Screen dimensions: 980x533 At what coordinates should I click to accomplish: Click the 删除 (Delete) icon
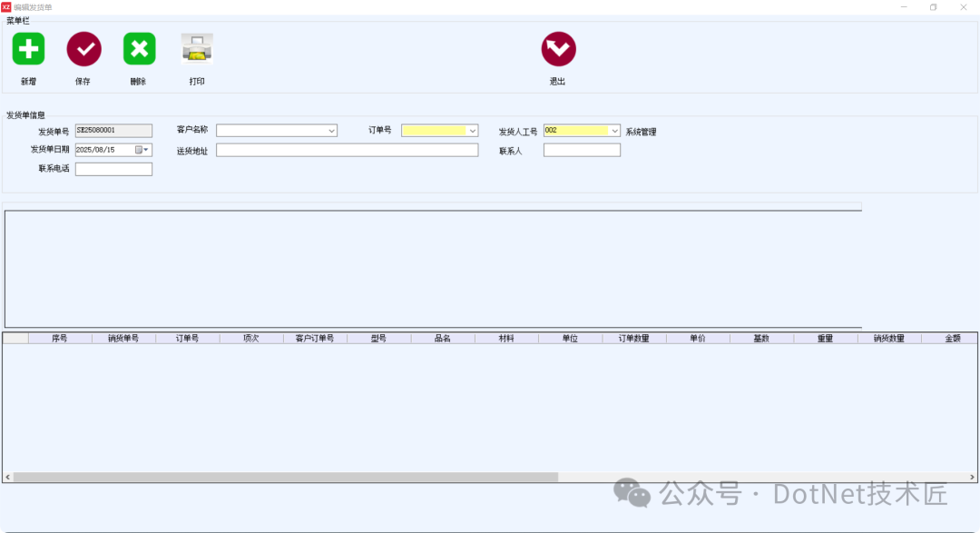tap(139, 49)
